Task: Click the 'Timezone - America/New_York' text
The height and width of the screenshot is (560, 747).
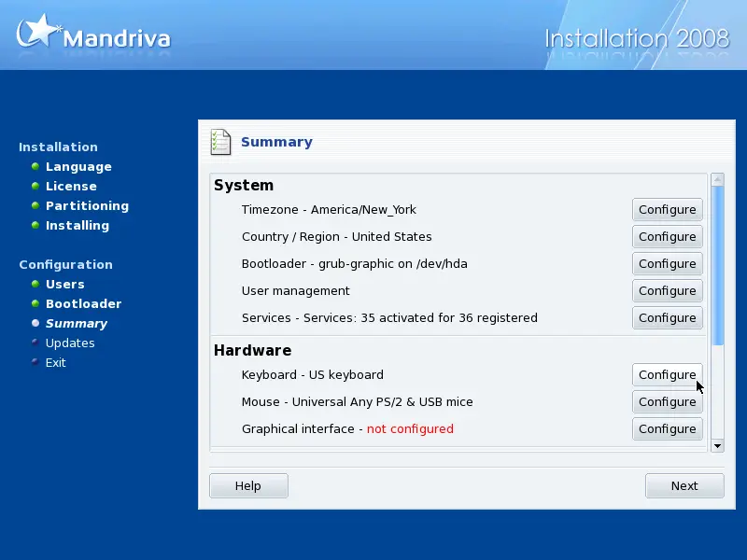Action: tap(329, 210)
